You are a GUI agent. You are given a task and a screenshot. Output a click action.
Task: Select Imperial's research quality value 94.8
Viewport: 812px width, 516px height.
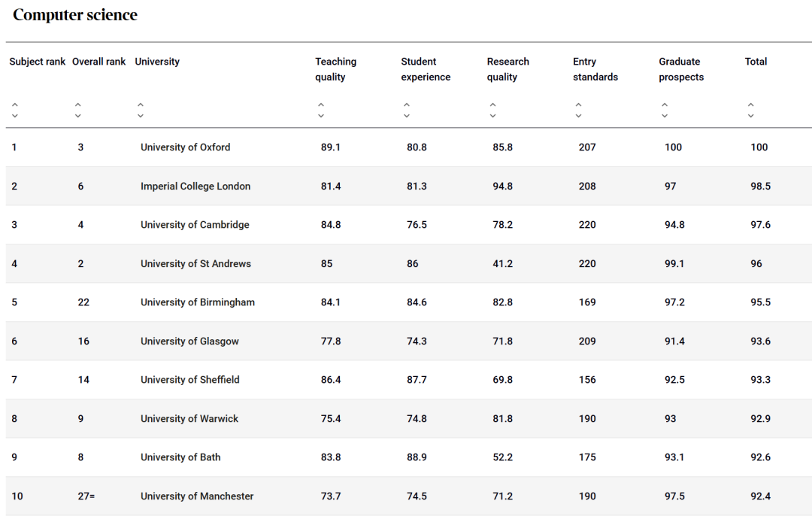tap(502, 186)
